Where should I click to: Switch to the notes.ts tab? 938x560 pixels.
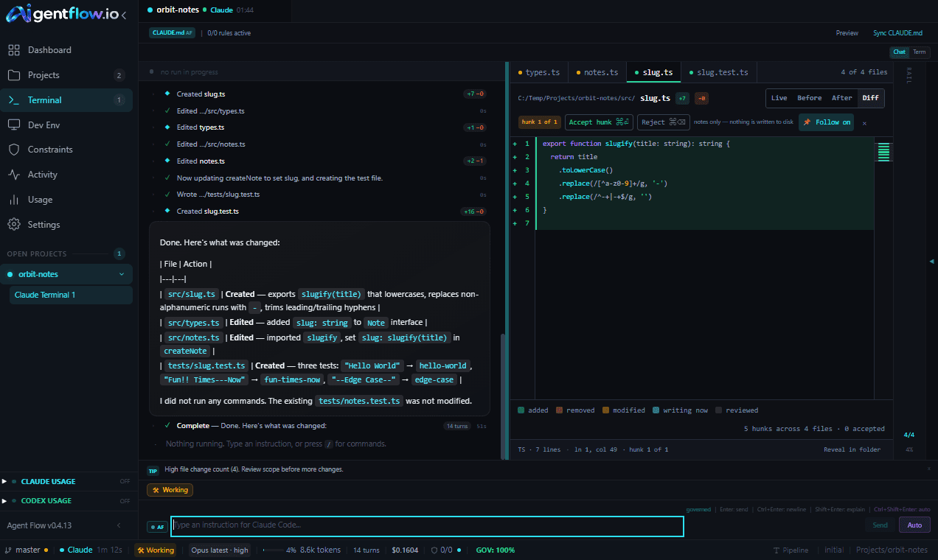tap(597, 72)
